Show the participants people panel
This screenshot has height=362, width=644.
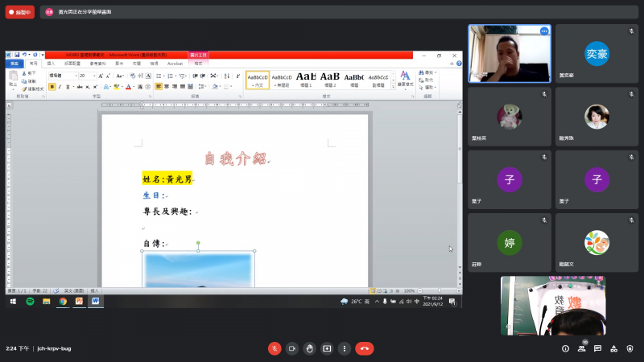581,348
